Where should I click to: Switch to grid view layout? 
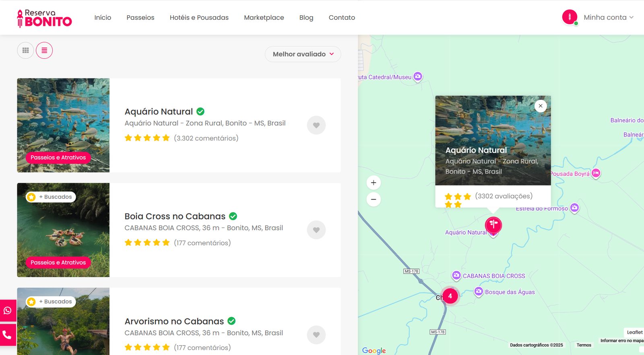(x=25, y=50)
